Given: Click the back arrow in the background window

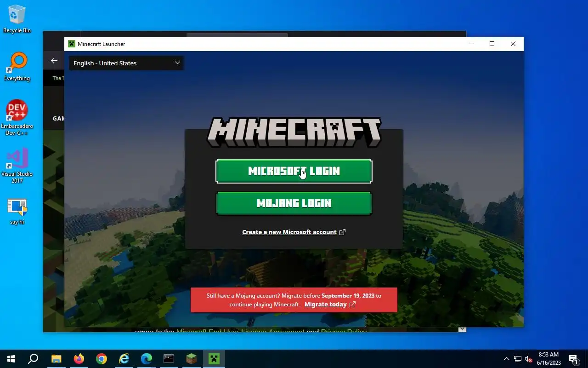Looking at the screenshot, I should click(54, 61).
